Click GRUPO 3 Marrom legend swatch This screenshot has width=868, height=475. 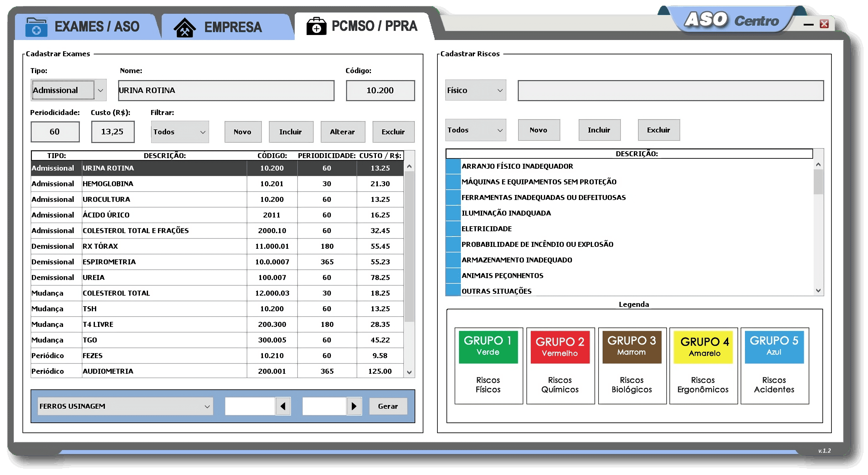(631, 347)
